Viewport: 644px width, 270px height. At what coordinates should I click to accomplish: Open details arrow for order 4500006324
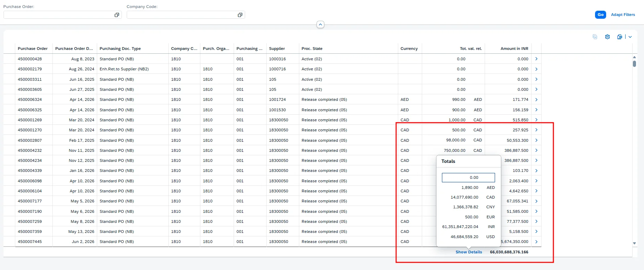pyautogui.click(x=536, y=99)
